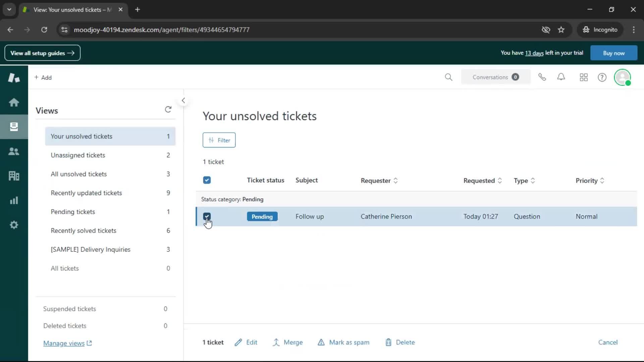
Task: Edit the selected ticket
Action: 246,342
